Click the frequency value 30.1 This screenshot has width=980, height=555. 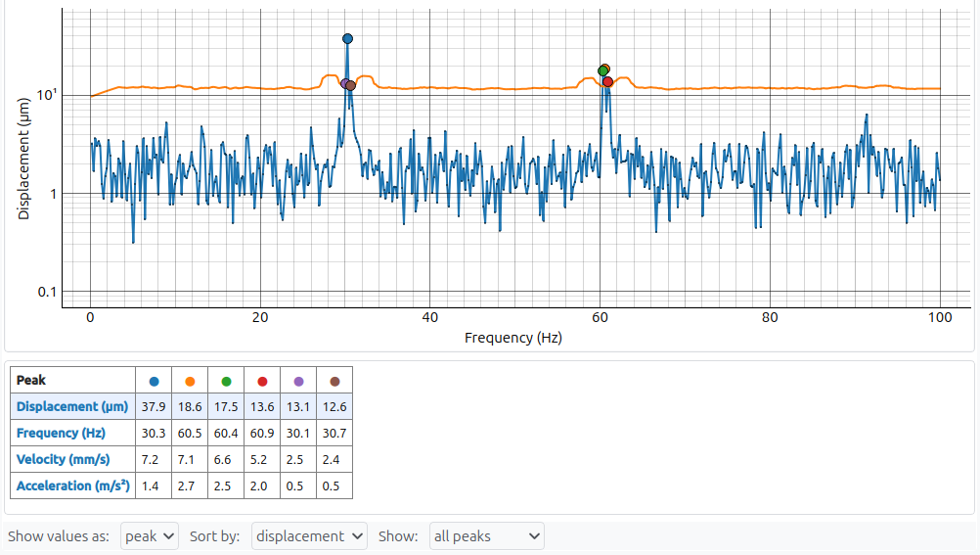coord(298,433)
